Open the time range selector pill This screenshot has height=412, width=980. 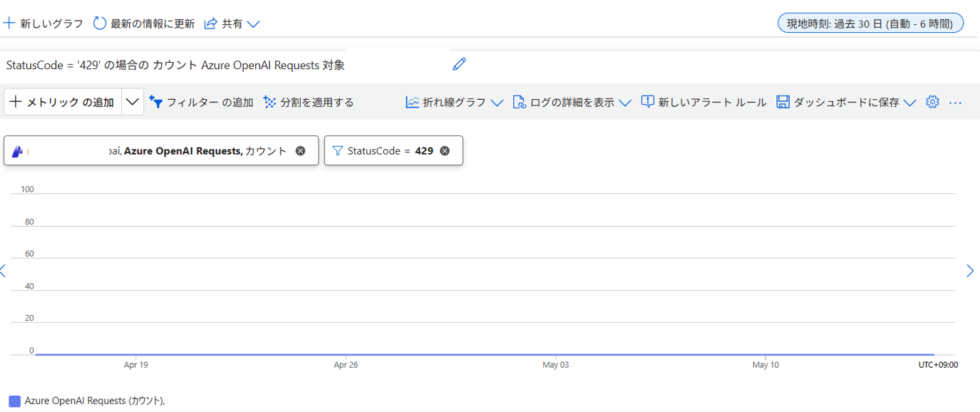pos(870,24)
